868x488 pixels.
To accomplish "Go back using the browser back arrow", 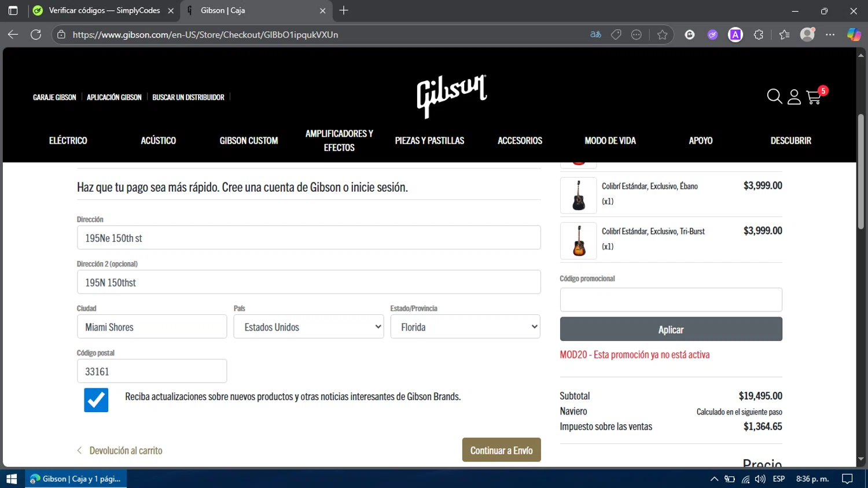I will tap(13, 35).
